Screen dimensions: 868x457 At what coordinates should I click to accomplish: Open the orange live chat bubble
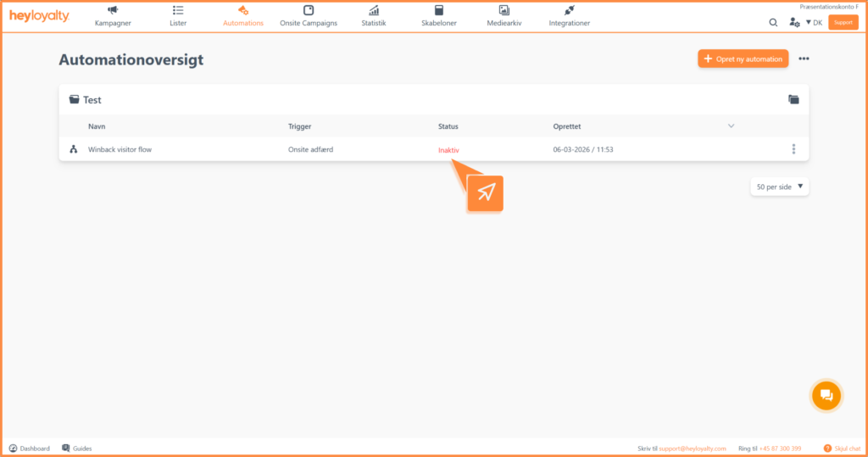tap(825, 395)
